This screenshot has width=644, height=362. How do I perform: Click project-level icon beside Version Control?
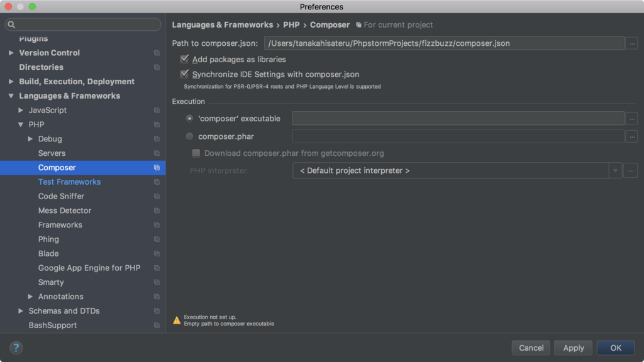click(x=157, y=53)
